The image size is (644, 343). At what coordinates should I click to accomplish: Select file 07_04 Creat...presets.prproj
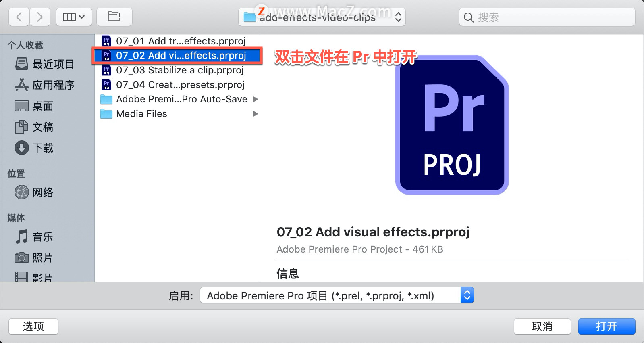pos(178,85)
